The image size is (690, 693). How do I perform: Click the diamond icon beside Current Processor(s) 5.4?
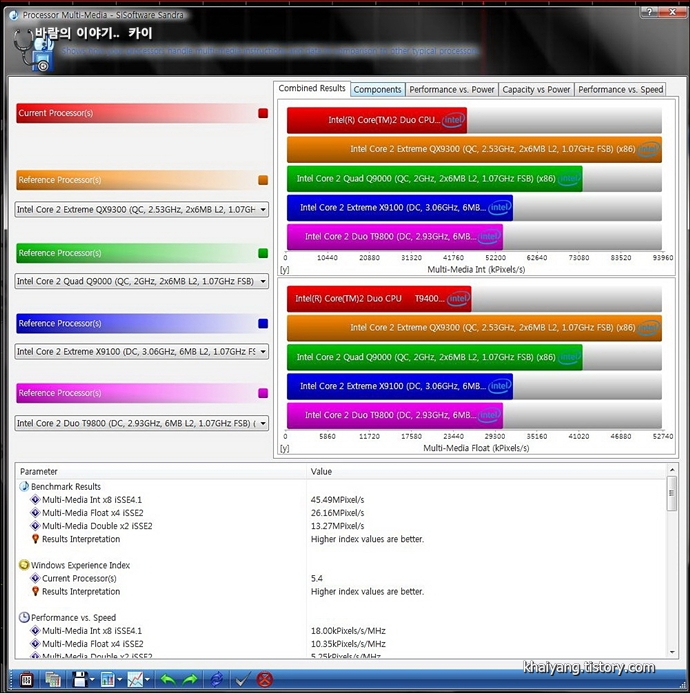coord(35,578)
